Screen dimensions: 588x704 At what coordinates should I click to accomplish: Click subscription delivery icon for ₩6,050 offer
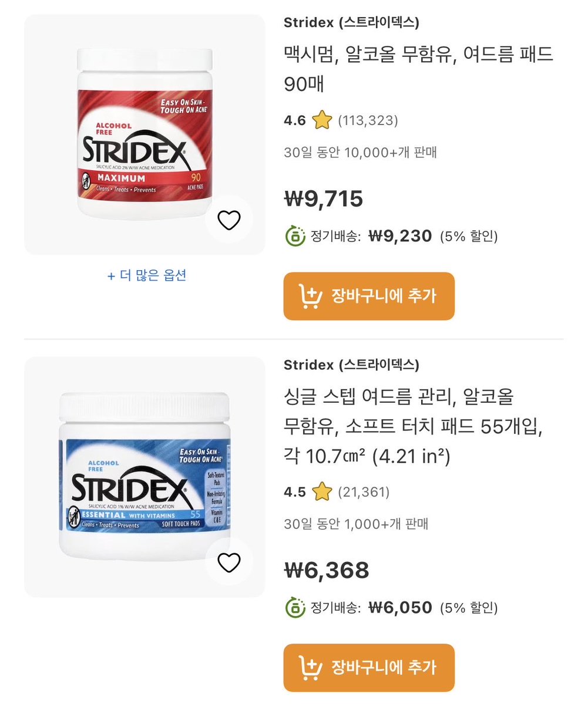click(295, 608)
